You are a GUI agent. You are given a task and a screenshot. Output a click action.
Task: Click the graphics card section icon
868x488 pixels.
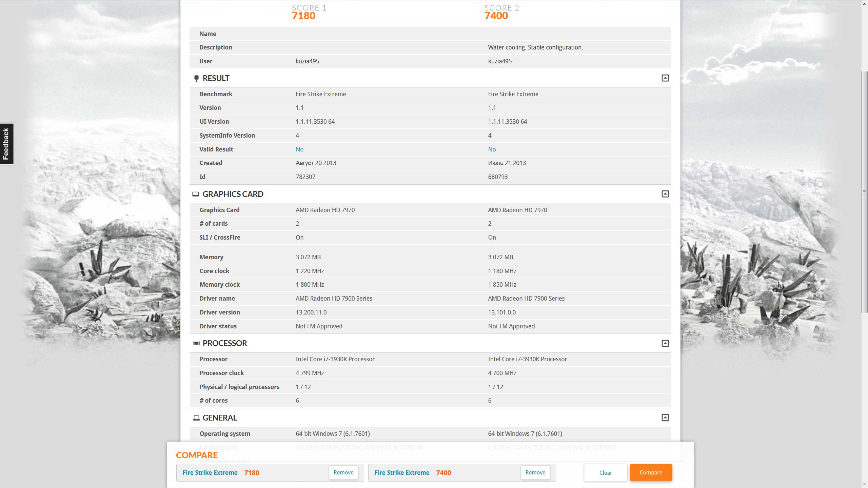196,194
